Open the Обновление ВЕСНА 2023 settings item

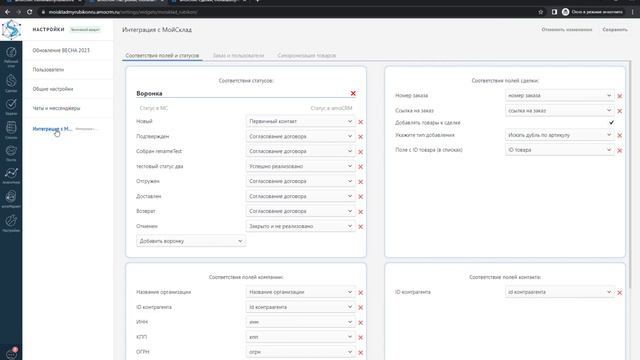click(61, 50)
